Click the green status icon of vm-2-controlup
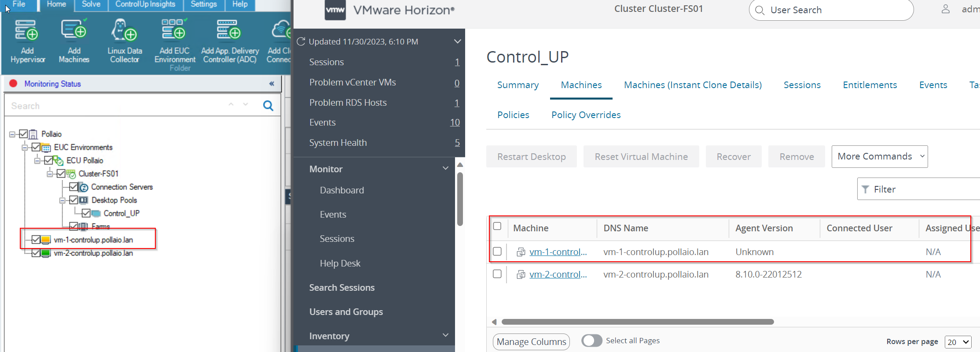The image size is (980, 352). (x=46, y=253)
